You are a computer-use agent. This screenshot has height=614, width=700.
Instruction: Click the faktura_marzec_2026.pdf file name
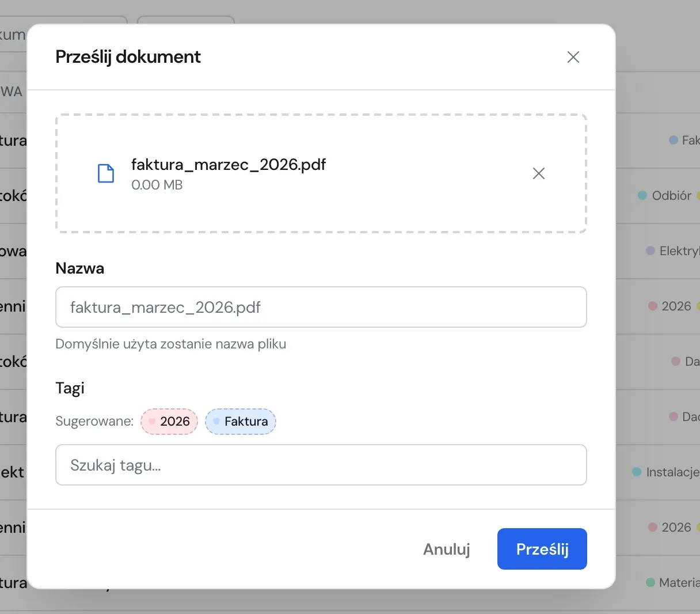point(229,165)
